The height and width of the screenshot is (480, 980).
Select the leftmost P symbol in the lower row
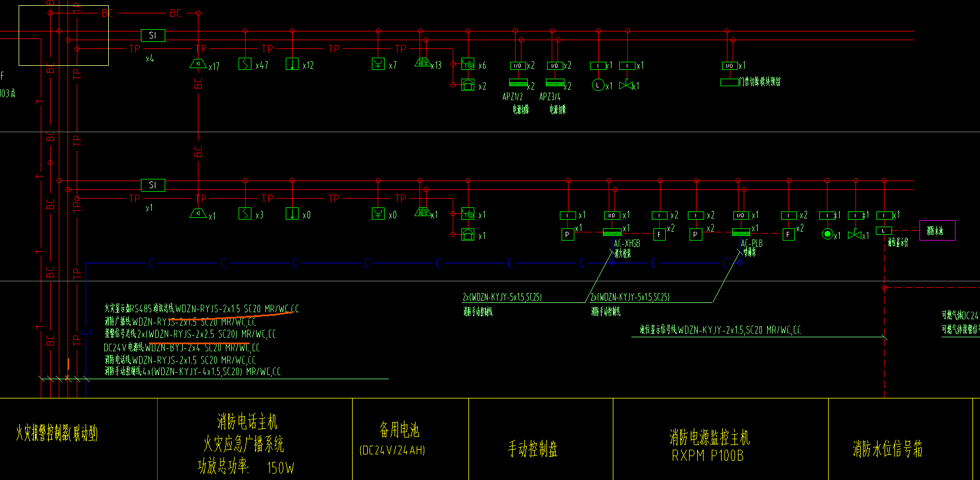coord(567,235)
